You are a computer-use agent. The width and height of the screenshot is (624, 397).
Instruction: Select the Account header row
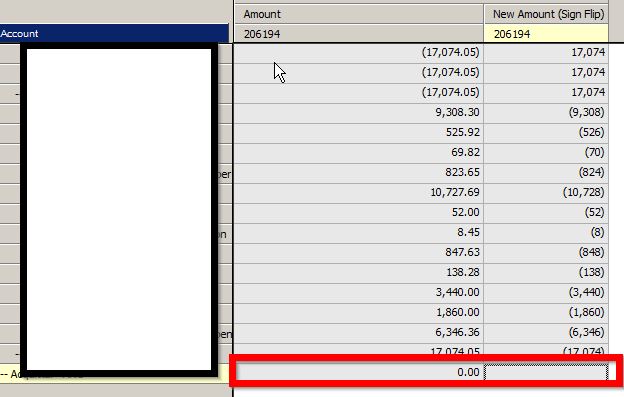(x=114, y=33)
